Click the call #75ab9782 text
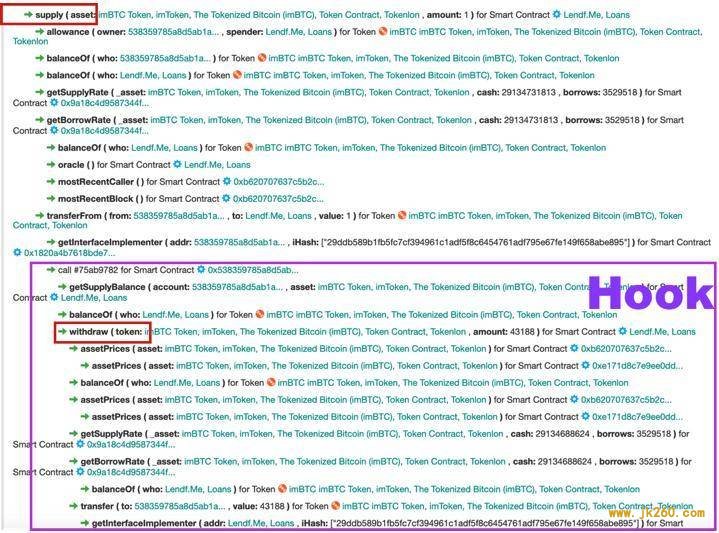 tap(88, 270)
